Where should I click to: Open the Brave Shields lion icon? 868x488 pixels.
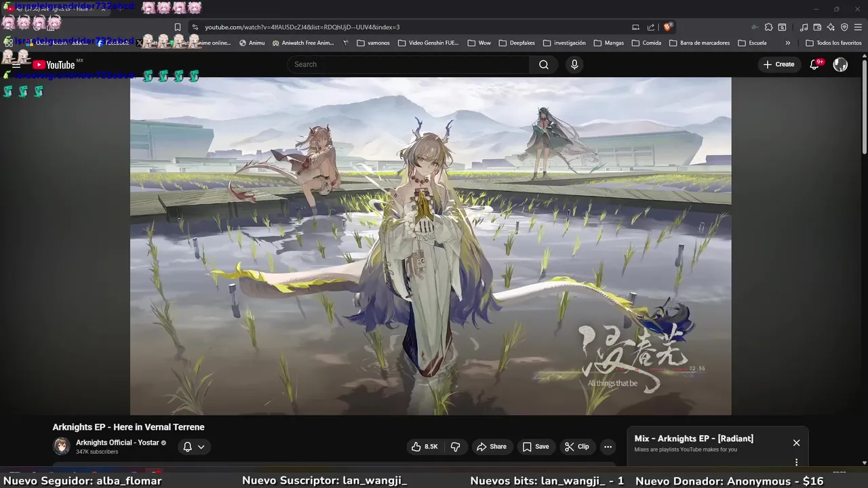pyautogui.click(x=668, y=27)
